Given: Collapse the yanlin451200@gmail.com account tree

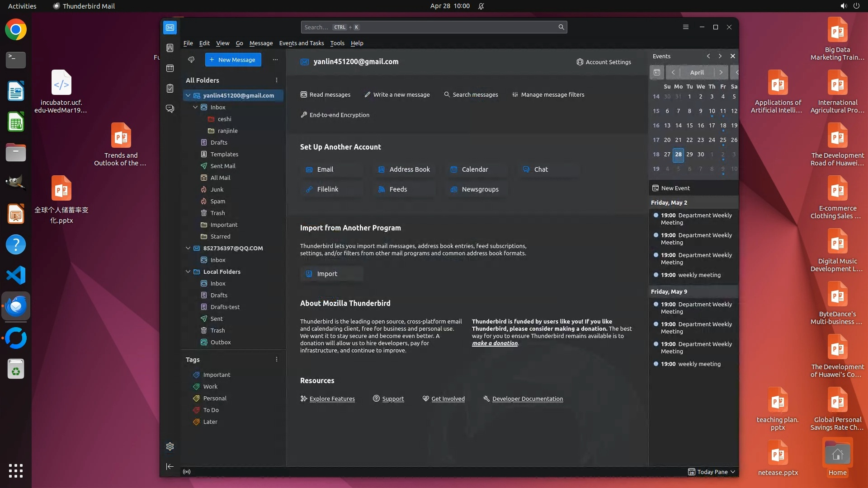Looking at the screenshot, I should [x=188, y=95].
